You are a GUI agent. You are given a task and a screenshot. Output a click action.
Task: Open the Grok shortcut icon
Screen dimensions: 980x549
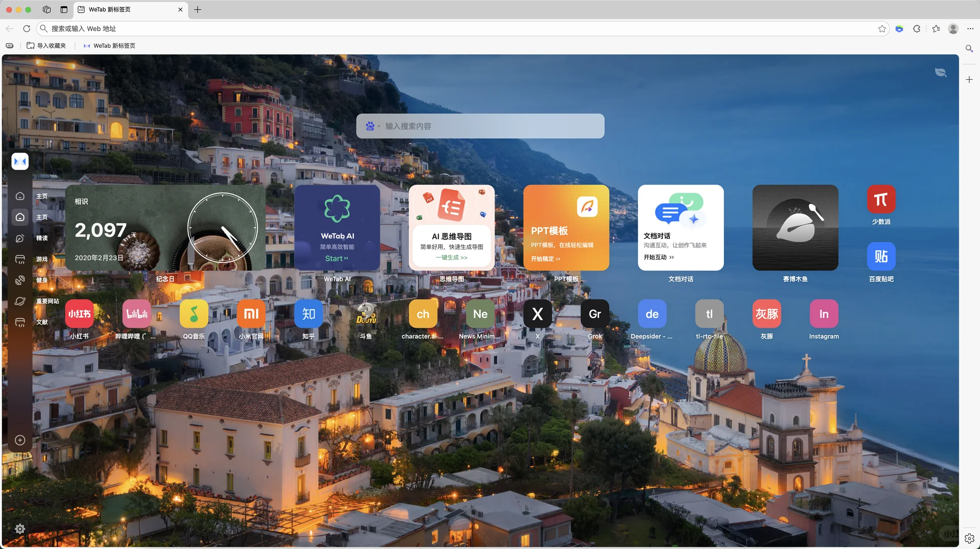(x=595, y=314)
